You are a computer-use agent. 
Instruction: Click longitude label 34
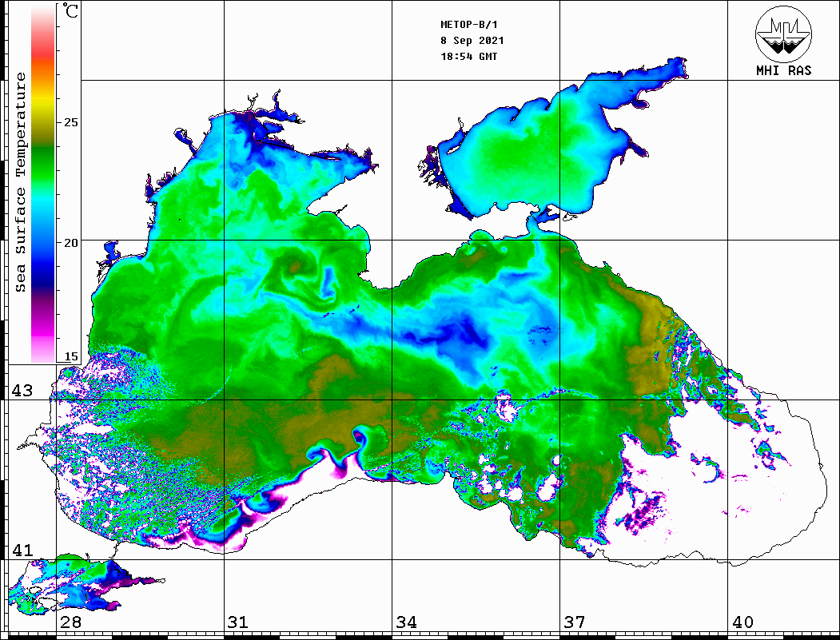[x=407, y=622]
